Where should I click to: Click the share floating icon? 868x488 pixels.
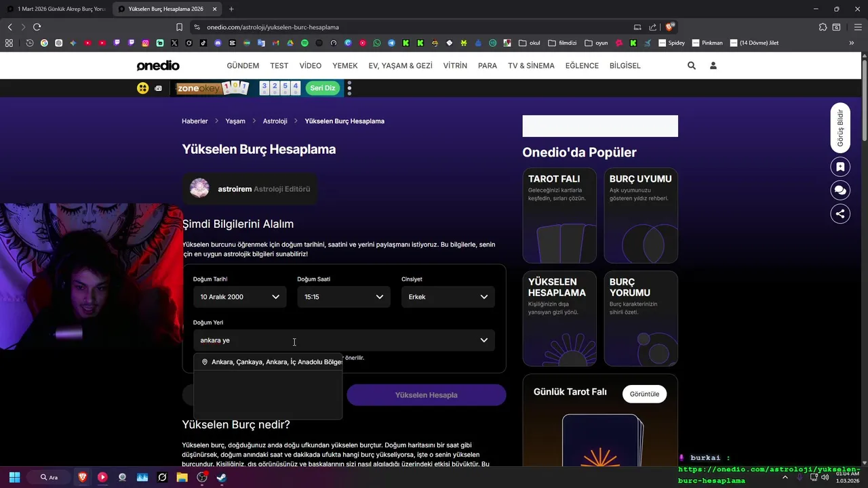[x=840, y=213]
